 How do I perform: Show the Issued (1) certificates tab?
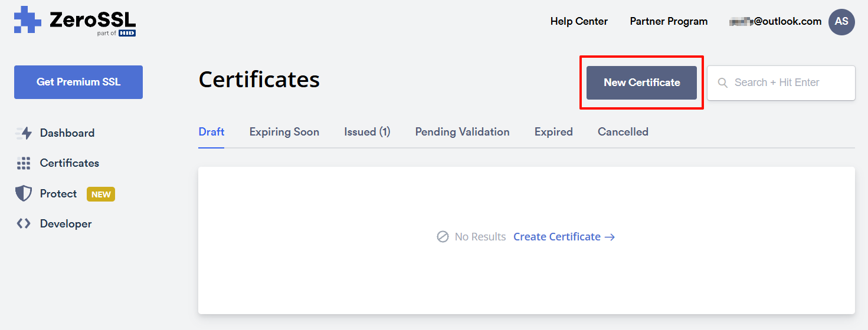[x=367, y=132]
